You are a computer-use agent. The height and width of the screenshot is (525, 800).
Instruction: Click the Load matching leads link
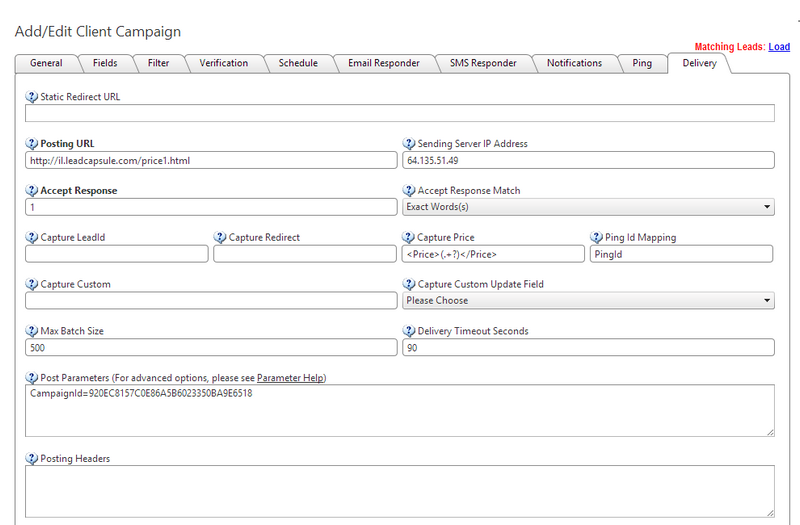[779, 47]
